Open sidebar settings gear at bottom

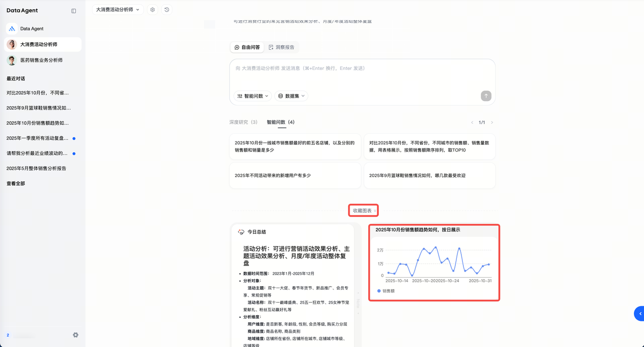click(75, 335)
